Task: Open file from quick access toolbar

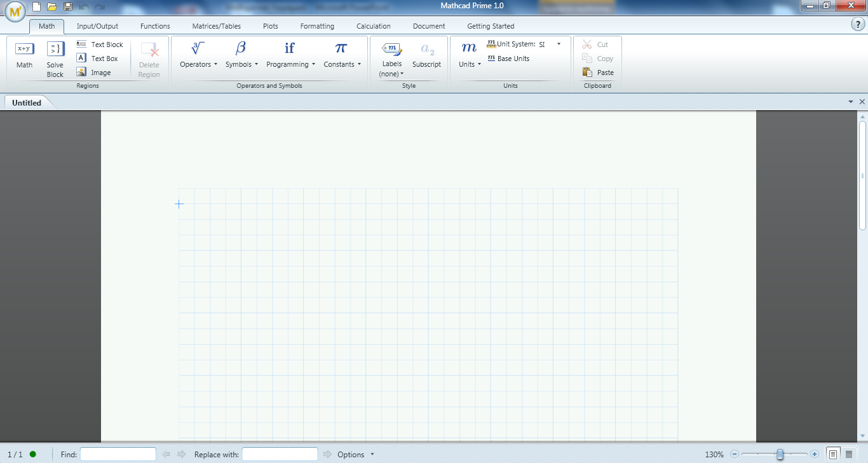Action: (52, 6)
